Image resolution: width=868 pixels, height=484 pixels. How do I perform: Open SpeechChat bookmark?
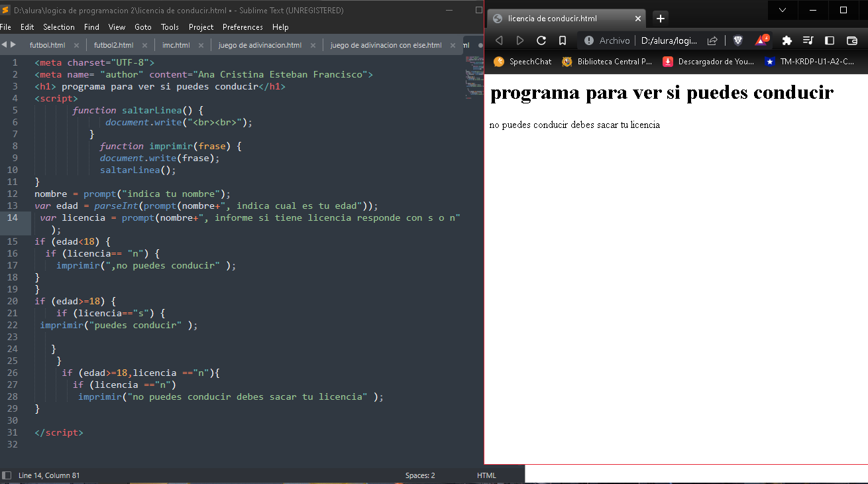click(x=523, y=62)
